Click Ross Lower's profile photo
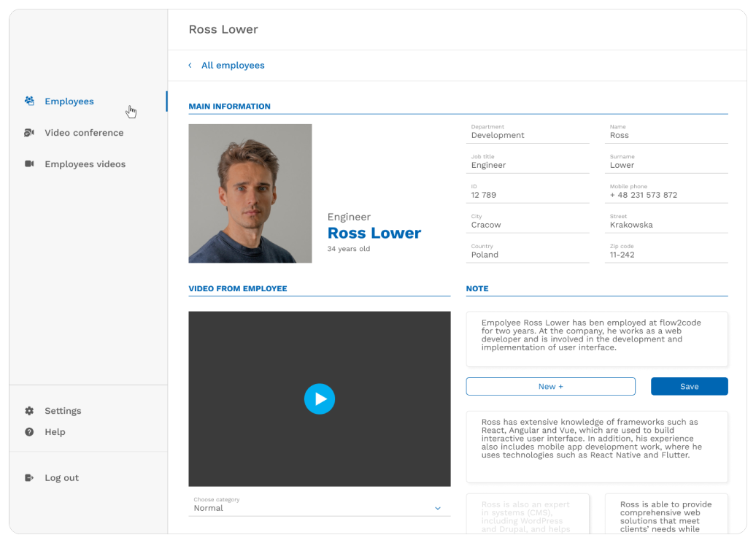 click(250, 193)
